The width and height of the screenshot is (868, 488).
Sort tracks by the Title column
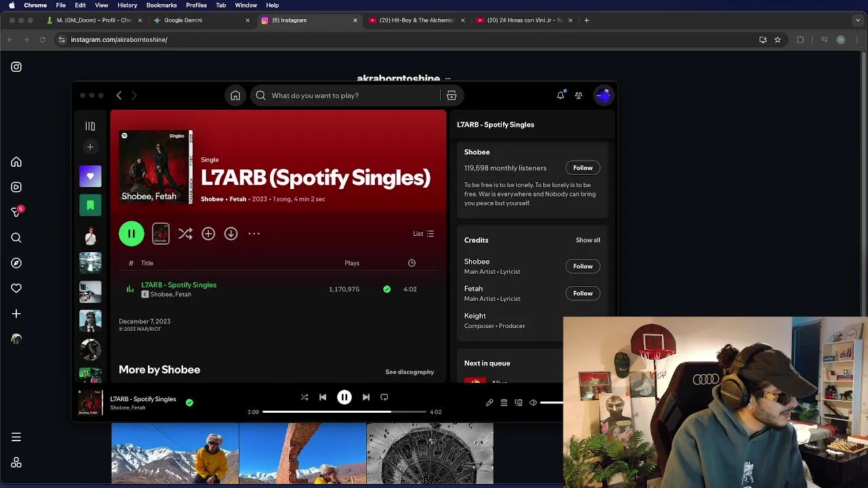tap(147, 263)
